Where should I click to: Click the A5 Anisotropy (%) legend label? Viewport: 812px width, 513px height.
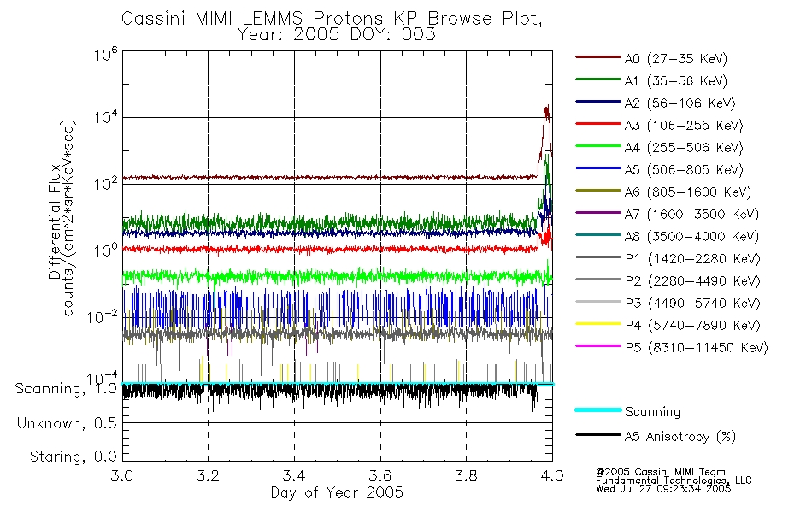[680, 437]
